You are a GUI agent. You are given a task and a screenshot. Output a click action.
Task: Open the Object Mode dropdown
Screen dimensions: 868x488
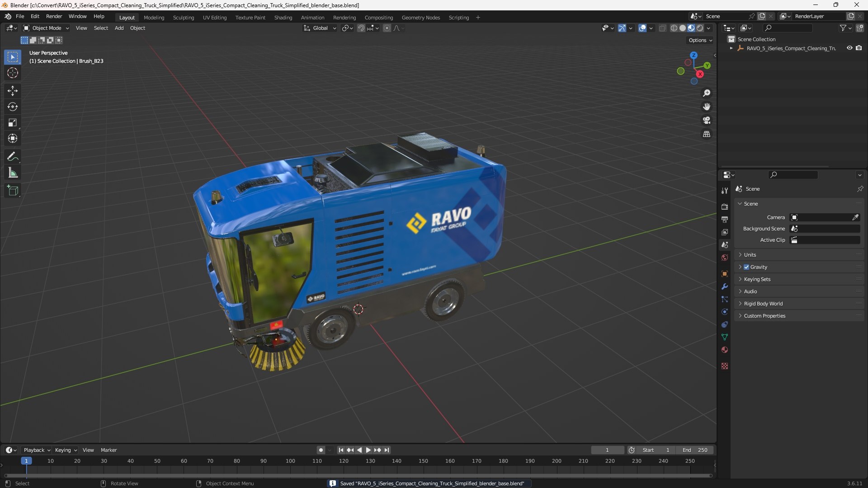tap(46, 28)
